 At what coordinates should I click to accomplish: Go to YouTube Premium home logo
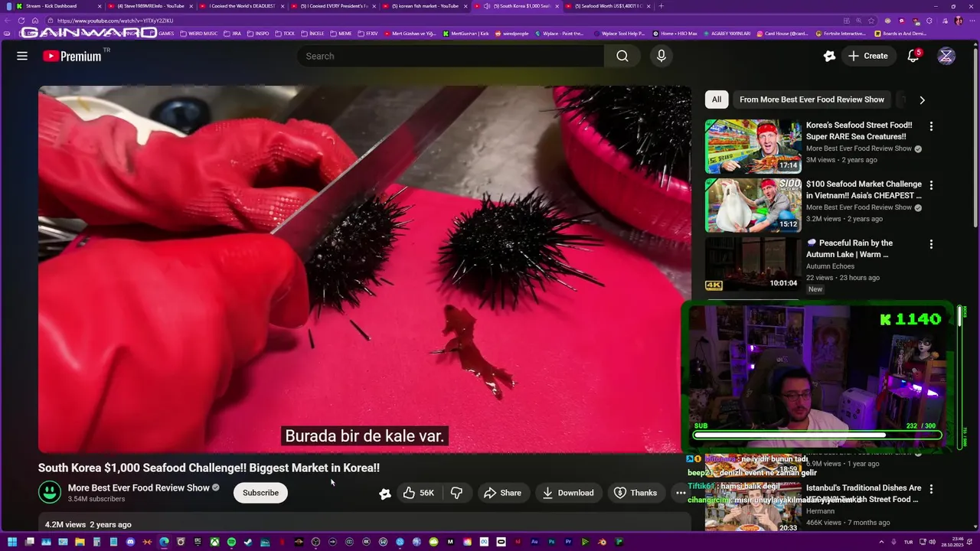click(x=72, y=56)
